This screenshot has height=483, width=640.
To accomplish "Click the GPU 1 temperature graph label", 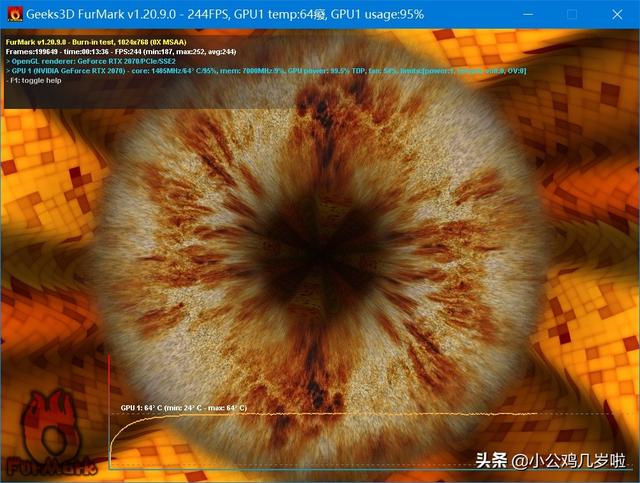I will [x=183, y=408].
